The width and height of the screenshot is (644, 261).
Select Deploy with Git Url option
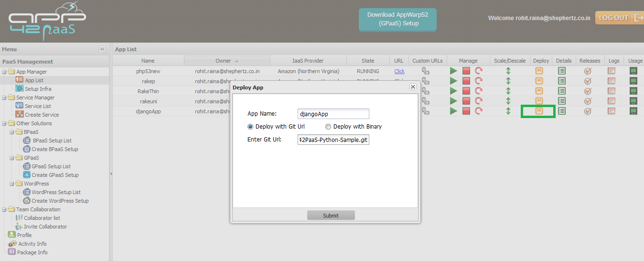tap(250, 127)
